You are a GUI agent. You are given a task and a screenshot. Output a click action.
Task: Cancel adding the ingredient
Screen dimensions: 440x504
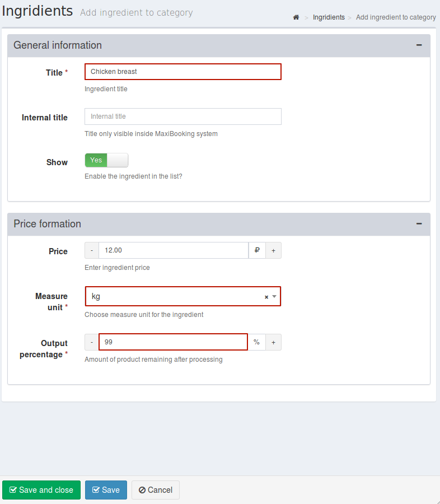156,490
